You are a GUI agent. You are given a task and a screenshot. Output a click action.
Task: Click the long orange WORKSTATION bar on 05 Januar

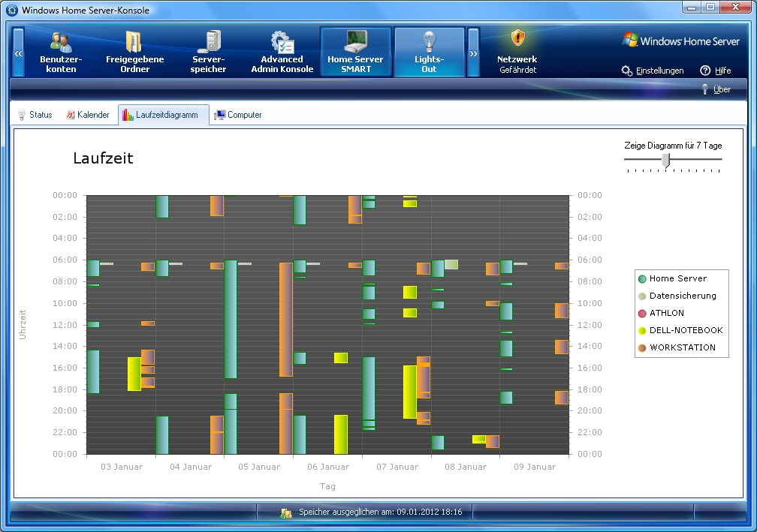(x=286, y=320)
